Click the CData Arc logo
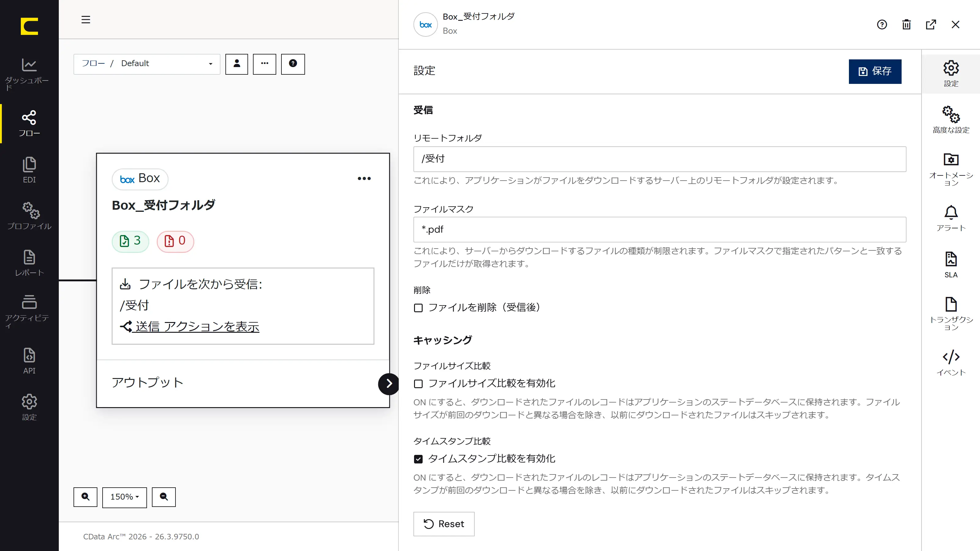The image size is (980, 551). 29,26
